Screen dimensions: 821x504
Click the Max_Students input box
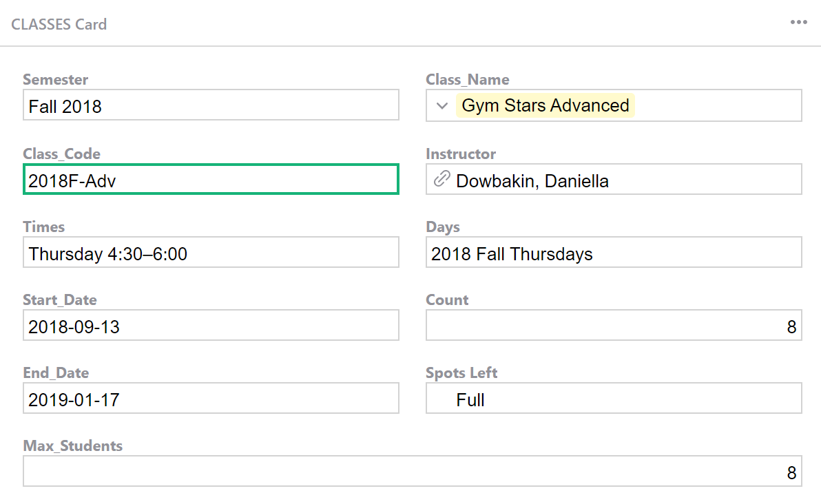[x=412, y=472]
